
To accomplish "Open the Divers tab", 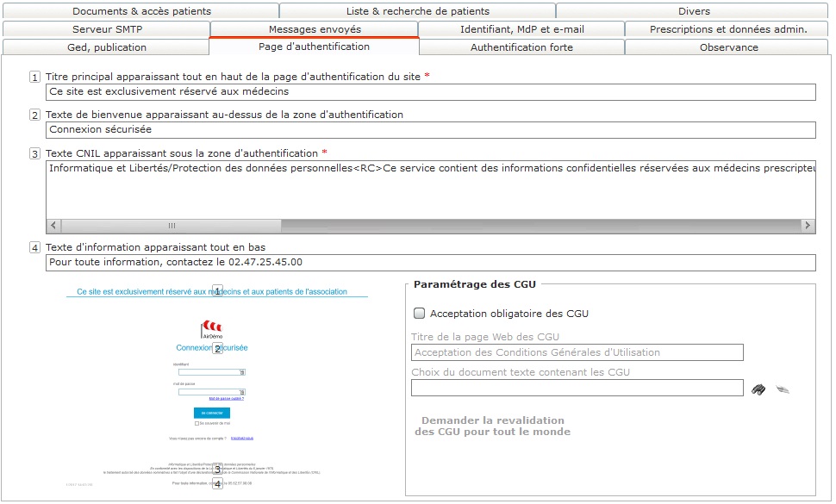I will point(694,11).
